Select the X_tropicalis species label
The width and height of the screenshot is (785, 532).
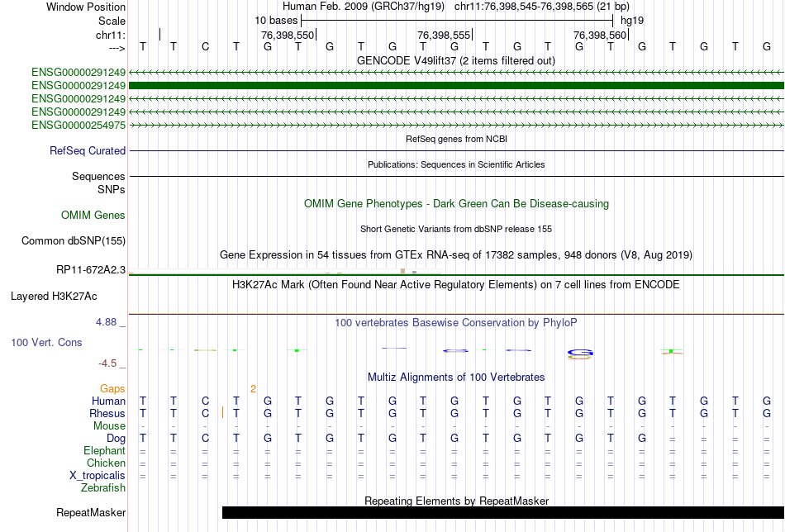point(98,476)
